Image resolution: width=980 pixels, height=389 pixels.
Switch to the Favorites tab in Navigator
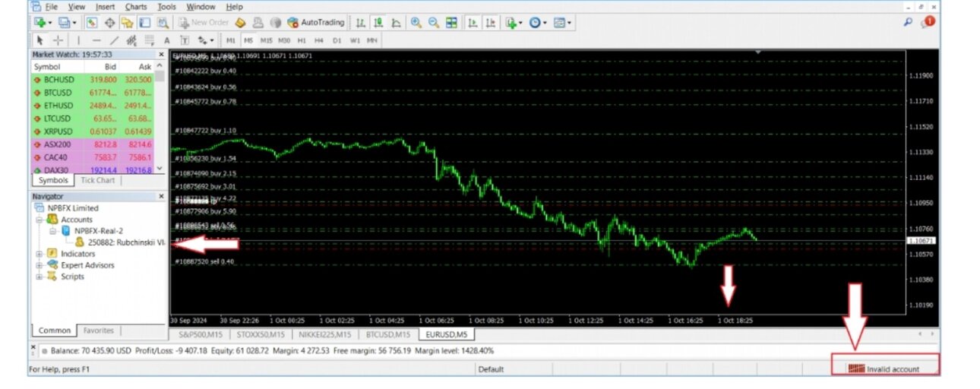pos(99,330)
